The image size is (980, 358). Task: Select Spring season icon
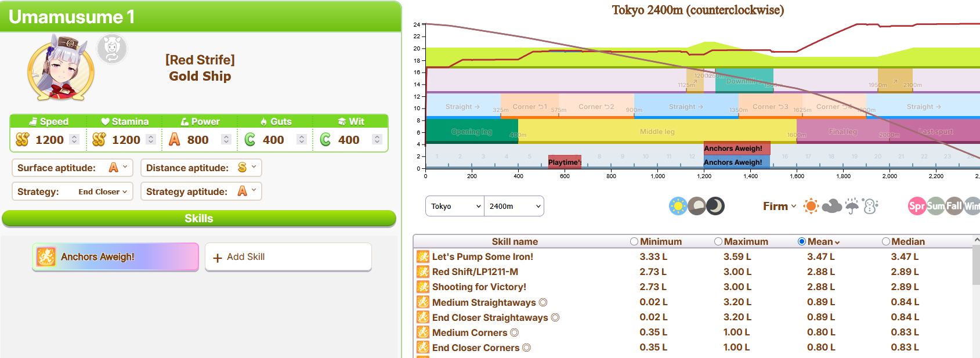(x=917, y=206)
